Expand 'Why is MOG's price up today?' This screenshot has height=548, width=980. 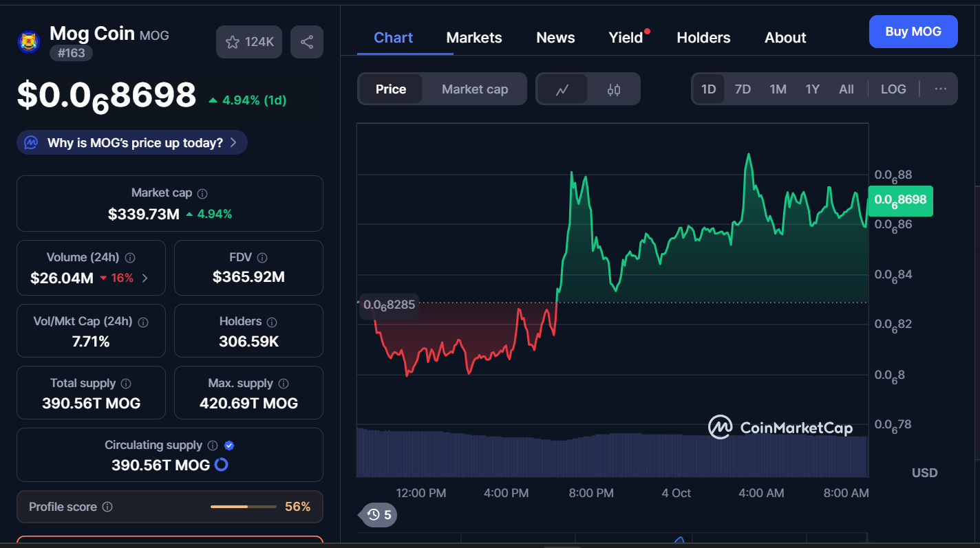(132, 143)
